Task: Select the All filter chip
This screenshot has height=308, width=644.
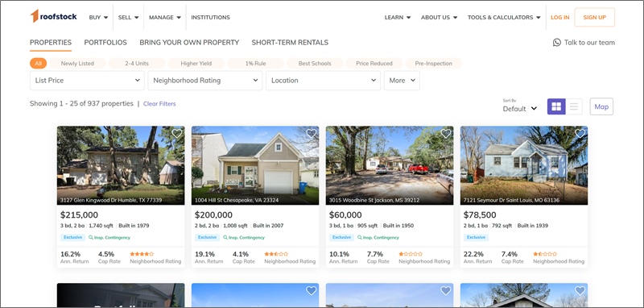Action: tap(38, 64)
